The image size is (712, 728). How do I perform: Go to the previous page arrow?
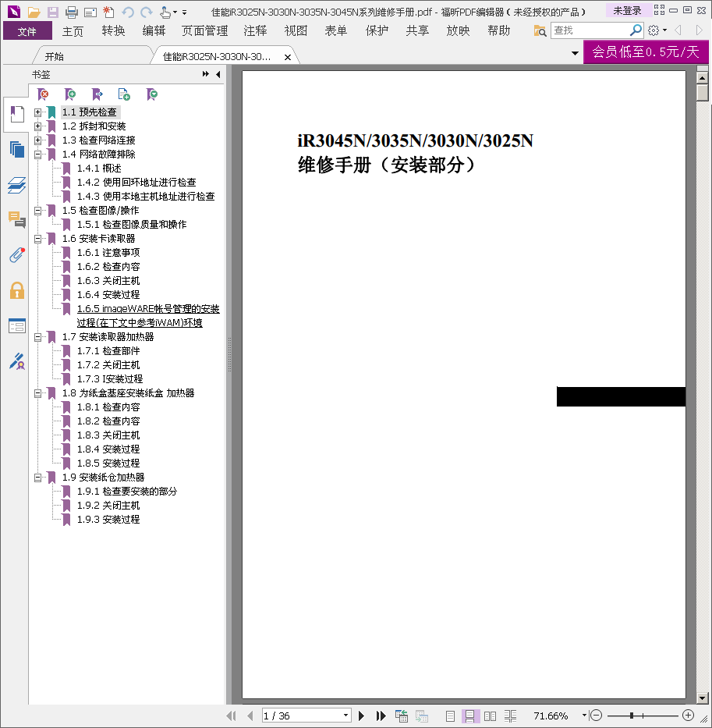pyautogui.click(x=250, y=716)
